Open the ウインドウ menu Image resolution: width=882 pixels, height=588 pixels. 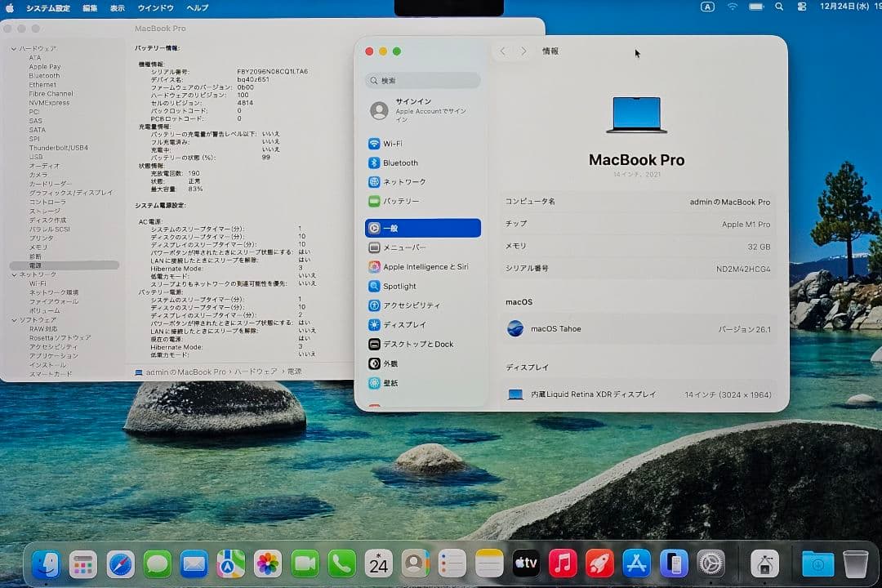click(x=158, y=7)
